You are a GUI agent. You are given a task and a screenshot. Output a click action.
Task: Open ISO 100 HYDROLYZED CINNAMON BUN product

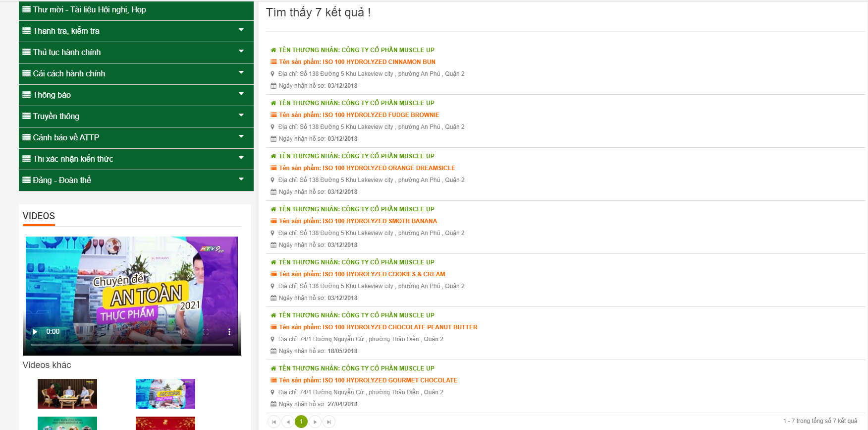[357, 62]
